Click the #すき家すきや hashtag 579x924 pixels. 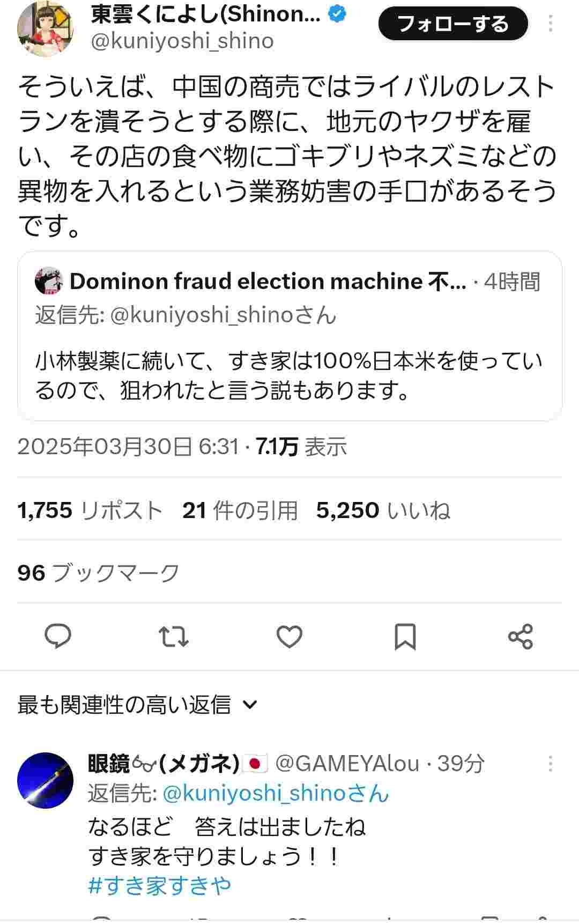pyautogui.click(x=160, y=885)
